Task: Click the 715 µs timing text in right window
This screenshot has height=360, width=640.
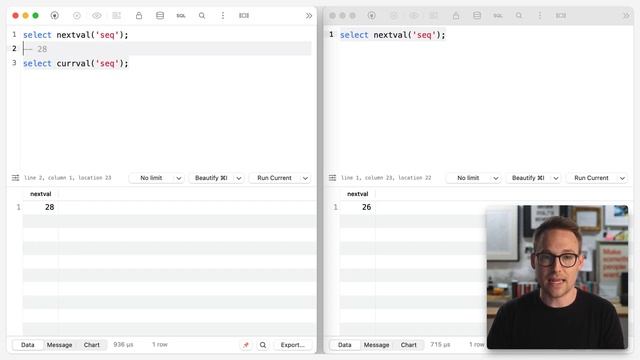Action: point(440,345)
